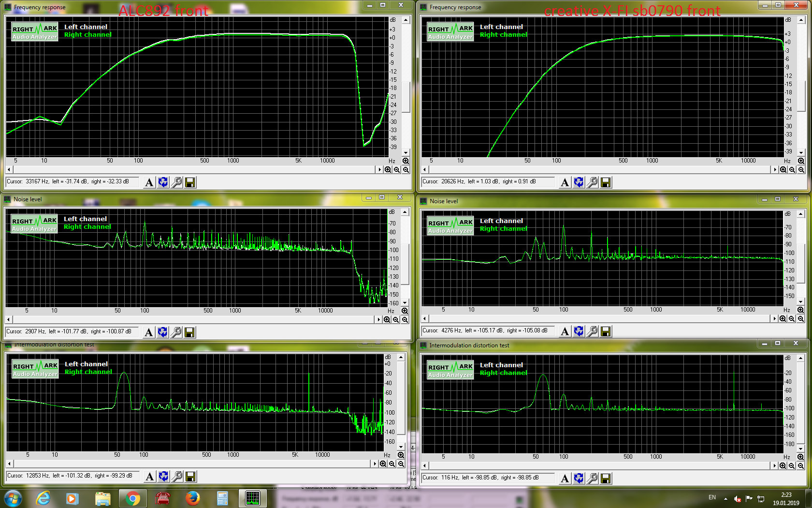Click 'Left channel' legend in ALC892 Frequency response graph
This screenshot has width=812, height=508.
[x=86, y=27]
